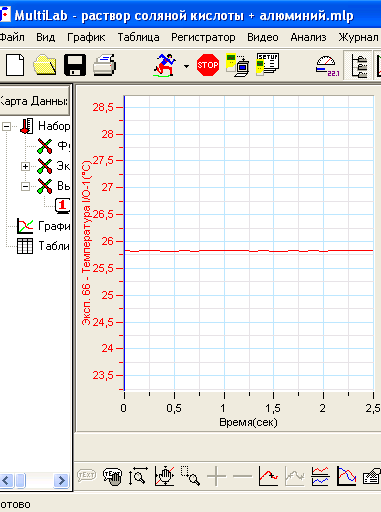The width and height of the screenshot is (381, 512).
Task: Start recording with the running man icon
Action: (x=165, y=65)
